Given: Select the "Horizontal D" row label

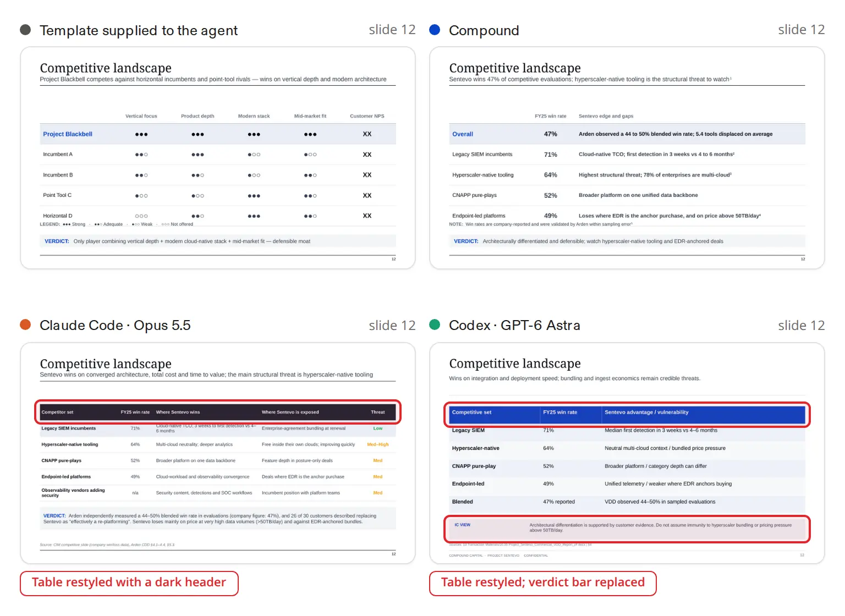Looking at the screenshot, I should [58, 216].
